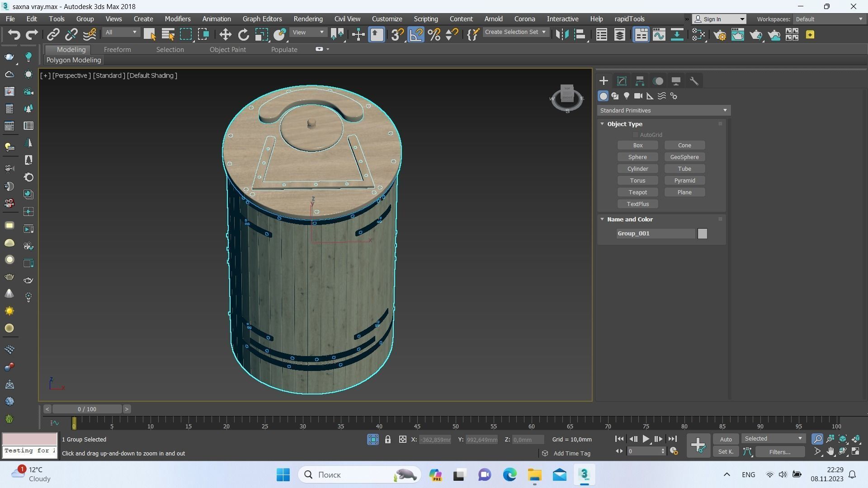The image size is (868, 488).
Task: Click the Undo arrow icon
Action: pyautogui.click(x=14, y=34)
